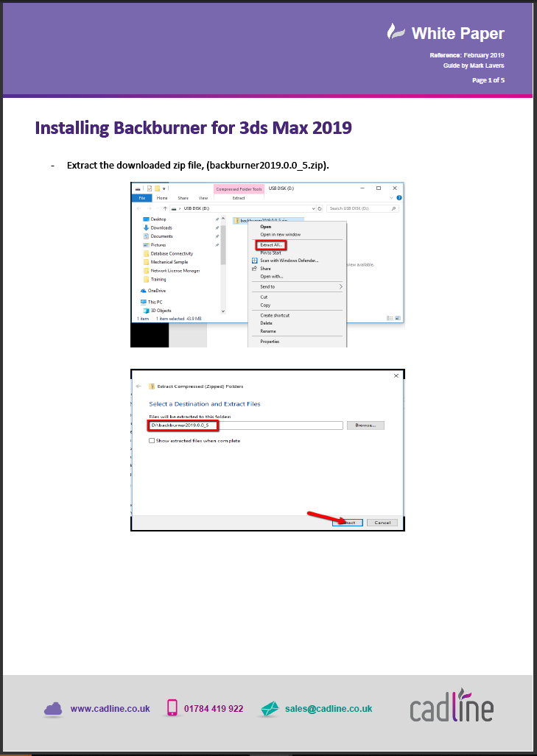This screenshot has height=756, width=537.
Task: Select Open with in context menu
Action: (272, 277)
